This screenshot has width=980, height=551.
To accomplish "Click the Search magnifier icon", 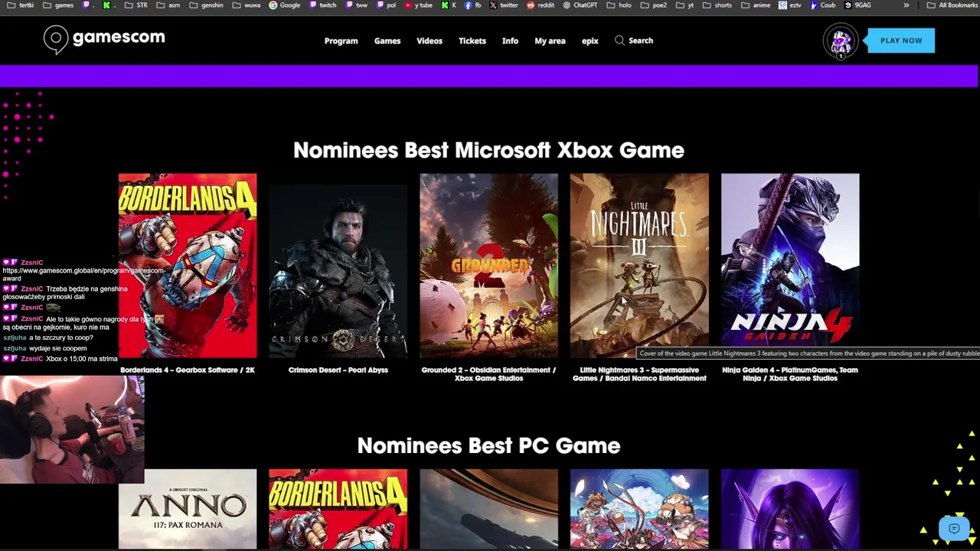I will click(619, 41).
